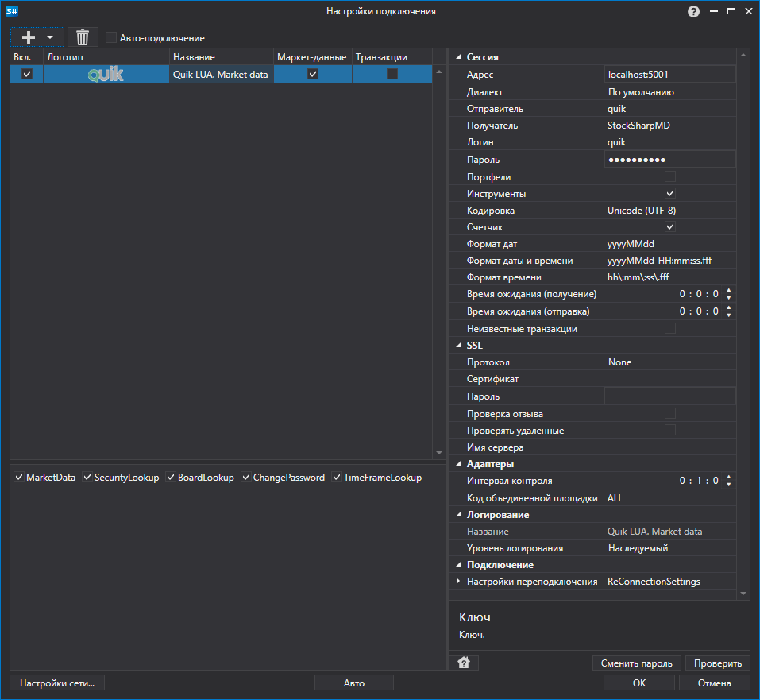Enable Проверка отзыва checkbox

(670, 413)
